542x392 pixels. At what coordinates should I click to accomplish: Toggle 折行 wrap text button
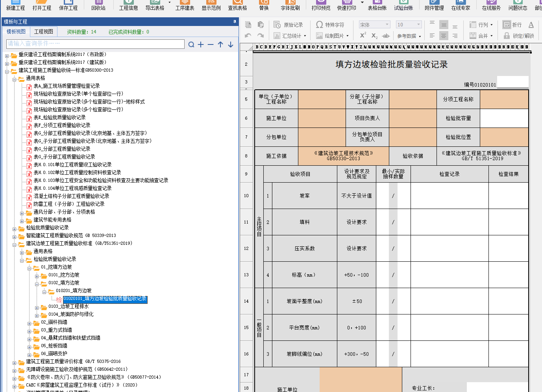[512, 25]
